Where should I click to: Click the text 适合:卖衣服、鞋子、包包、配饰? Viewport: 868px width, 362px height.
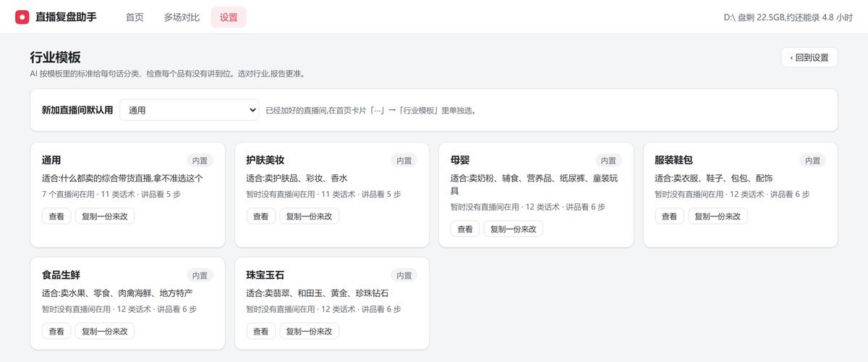click(714, 178)
